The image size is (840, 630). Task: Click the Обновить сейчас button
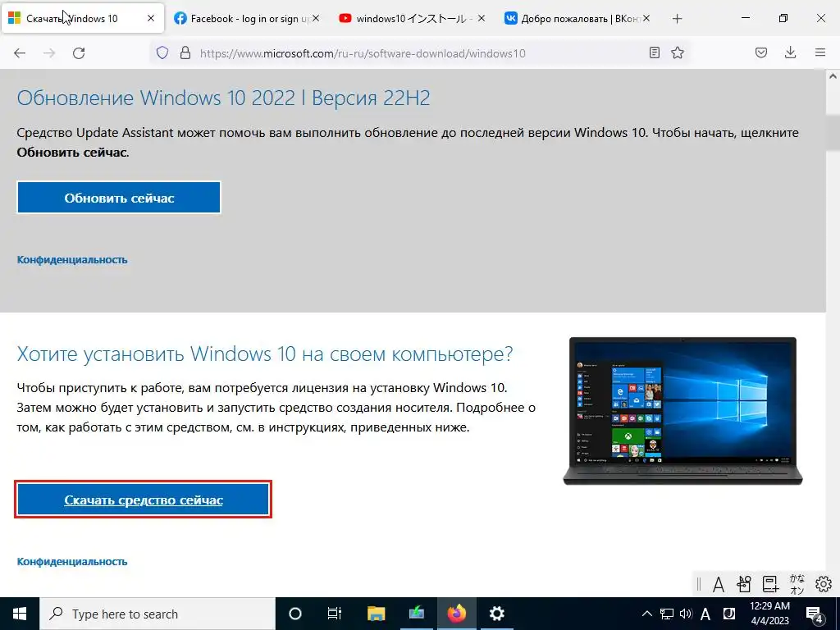pyautogui.click(x=119, y=198)
